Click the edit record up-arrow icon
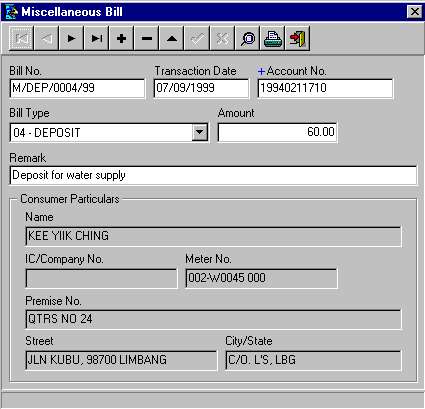 pos(172,38)
